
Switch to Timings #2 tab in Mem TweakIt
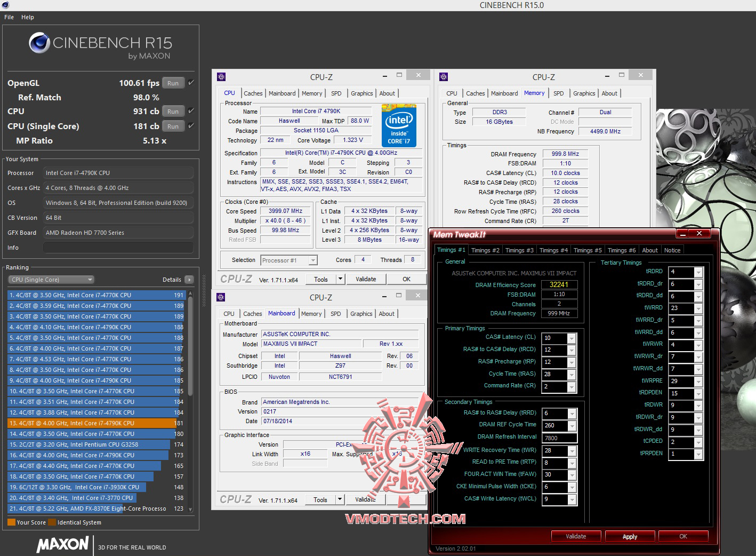[x=485, y=250]
